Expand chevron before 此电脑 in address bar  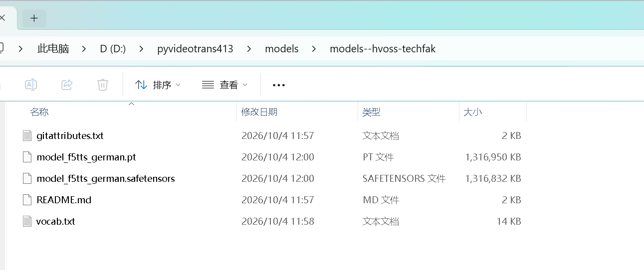tap(20, 49)
